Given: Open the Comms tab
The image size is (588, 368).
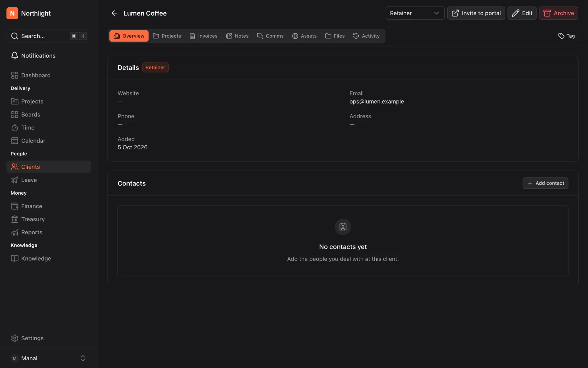Looking at the screenshot, I should tap(270, 36).
